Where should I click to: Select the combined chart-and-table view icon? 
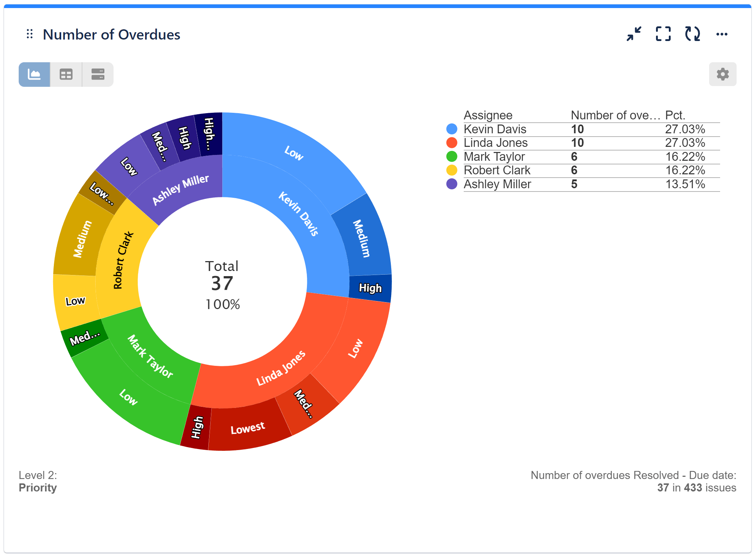97,74
